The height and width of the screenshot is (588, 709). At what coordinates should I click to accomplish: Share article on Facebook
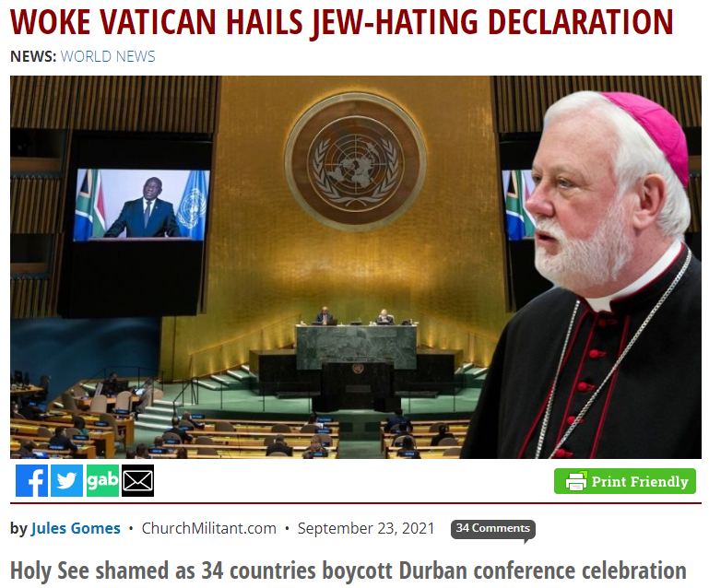[31, 480]
